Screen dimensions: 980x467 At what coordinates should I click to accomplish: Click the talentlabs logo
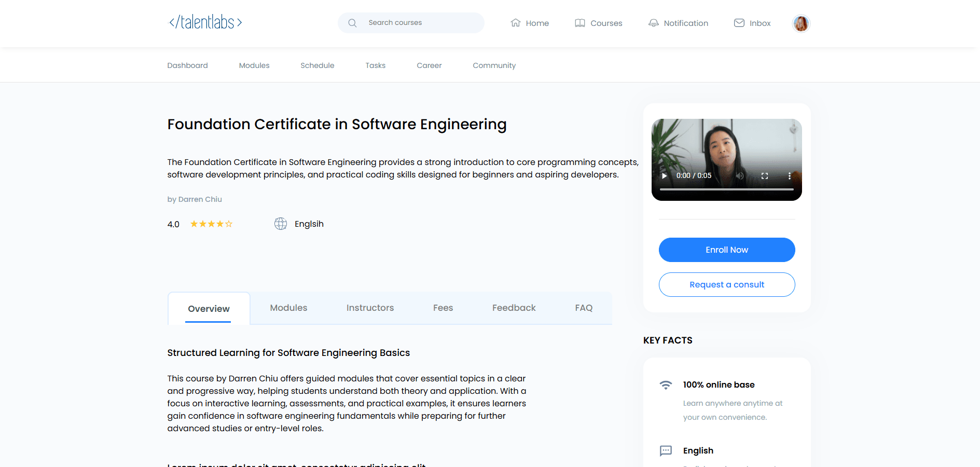pos(205,22)
